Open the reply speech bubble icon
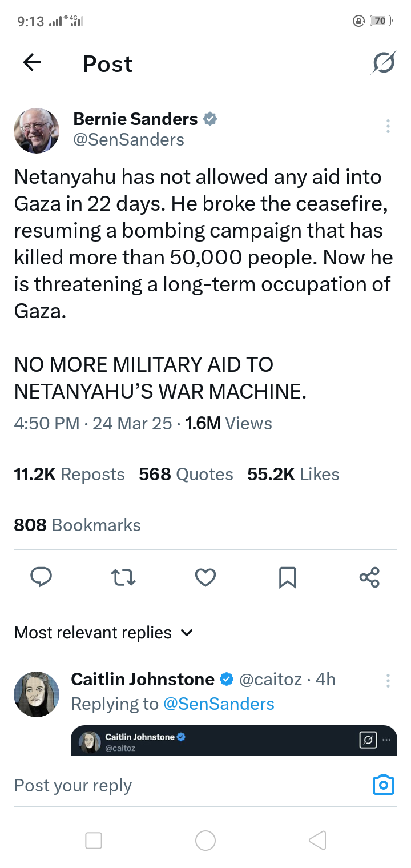Image resolution: width=411 pixels, height=868 pixels. pyautogui.click(x=41, y=577)
